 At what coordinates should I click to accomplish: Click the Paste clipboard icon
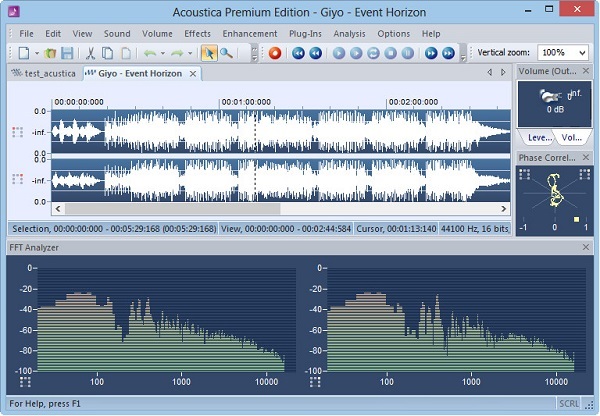(125, 53)
